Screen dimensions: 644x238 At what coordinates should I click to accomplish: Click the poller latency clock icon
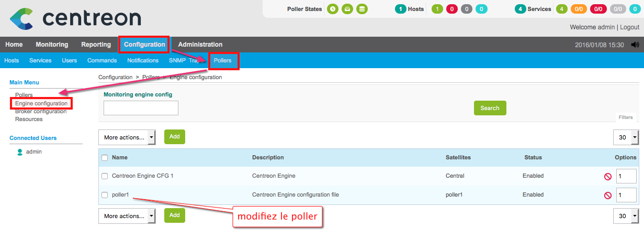332,9
